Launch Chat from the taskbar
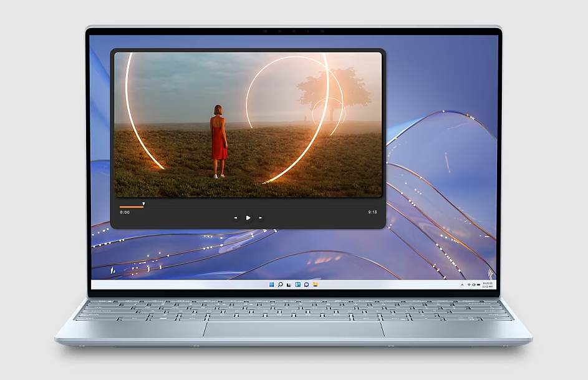 (x=307, y=285)
